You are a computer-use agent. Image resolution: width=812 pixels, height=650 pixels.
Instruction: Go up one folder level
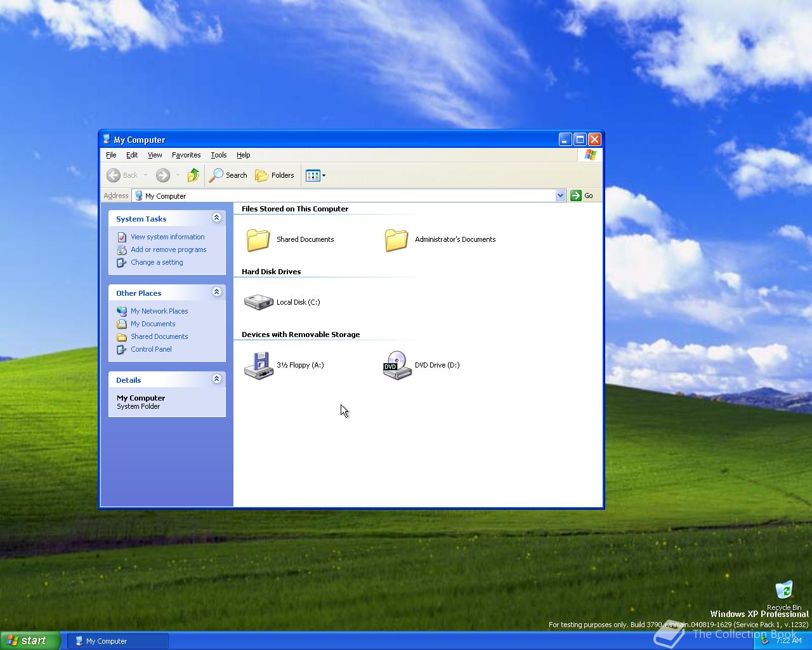pyautogui.click(x=193, y=175)
